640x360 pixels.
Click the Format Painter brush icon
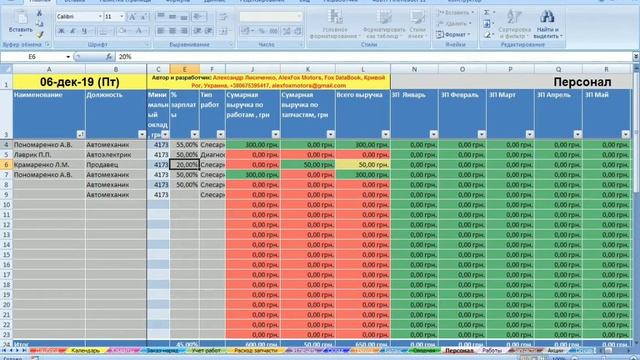(40, 35)
